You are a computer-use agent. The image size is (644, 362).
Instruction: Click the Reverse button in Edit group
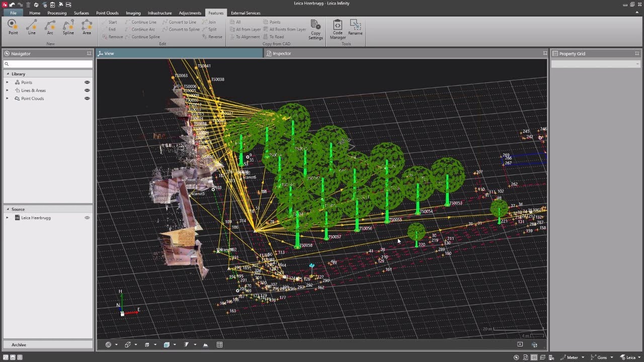click(x=212, y=37)
